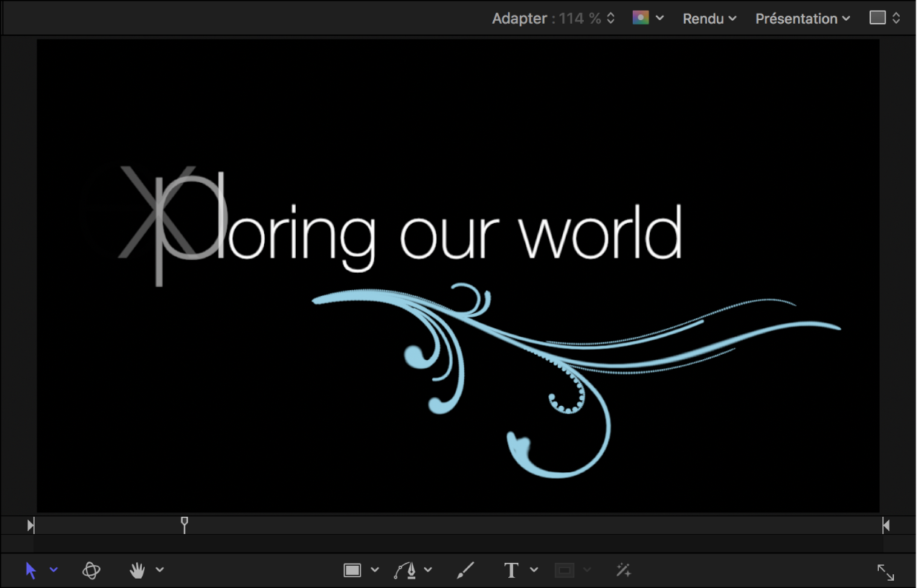Select the Rectangle shape tool
The image size is (917, 588).
[x=352, y=571]
